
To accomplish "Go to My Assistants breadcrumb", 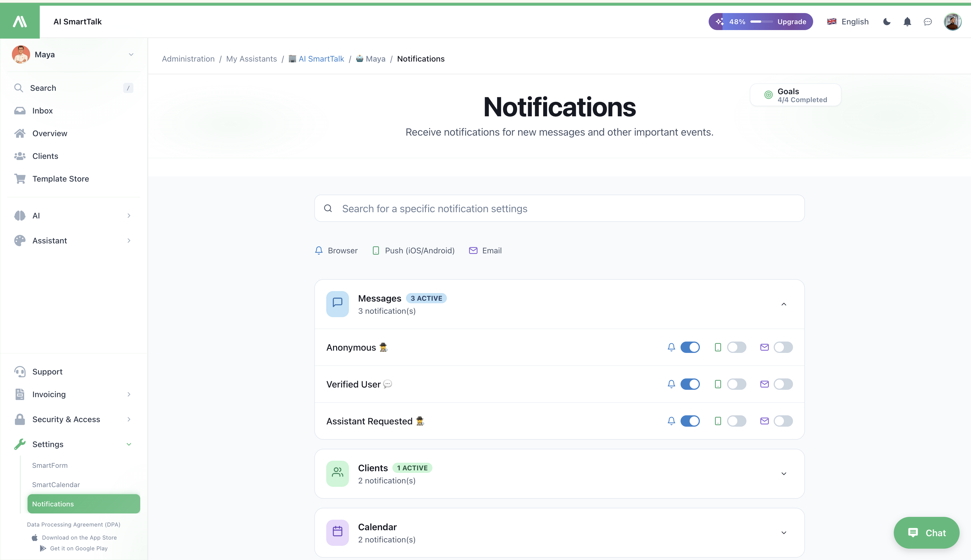I will pos(251,59).
